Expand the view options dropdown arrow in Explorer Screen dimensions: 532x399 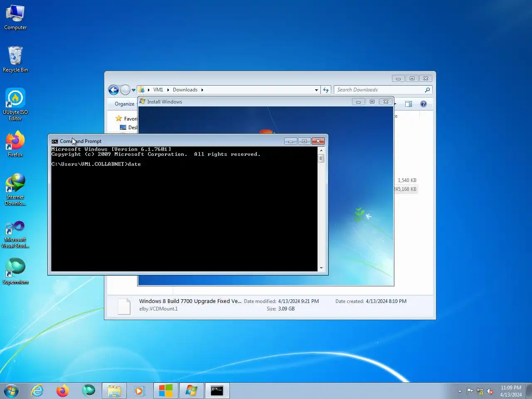(x=395, y=104)
